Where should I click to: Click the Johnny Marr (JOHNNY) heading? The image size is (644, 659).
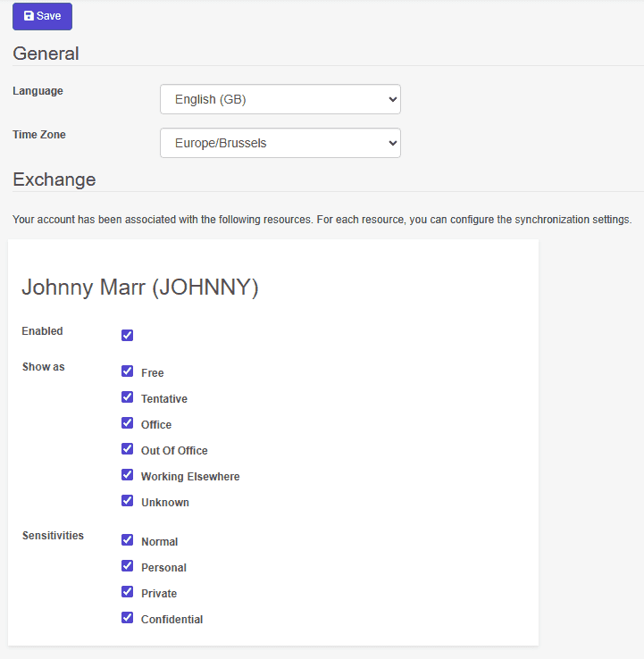coord(140,288)
